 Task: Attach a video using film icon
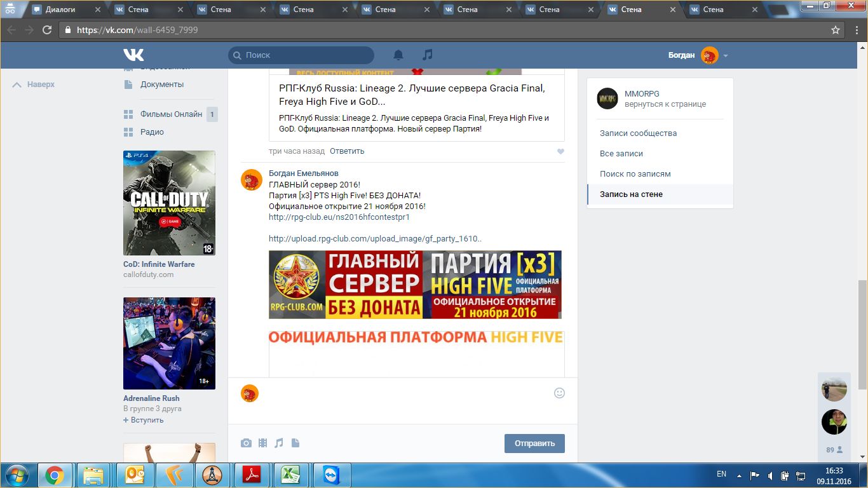263,443
